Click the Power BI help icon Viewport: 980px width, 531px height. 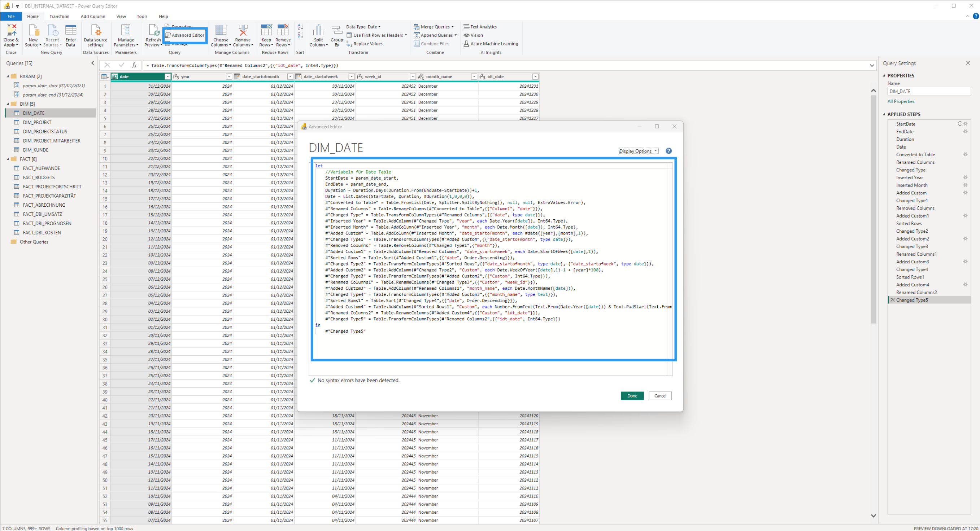coord(976,16)
